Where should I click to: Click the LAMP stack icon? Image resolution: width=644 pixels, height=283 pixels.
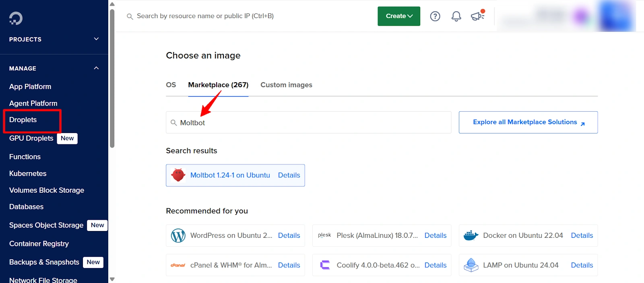click(x=471, y=265)
